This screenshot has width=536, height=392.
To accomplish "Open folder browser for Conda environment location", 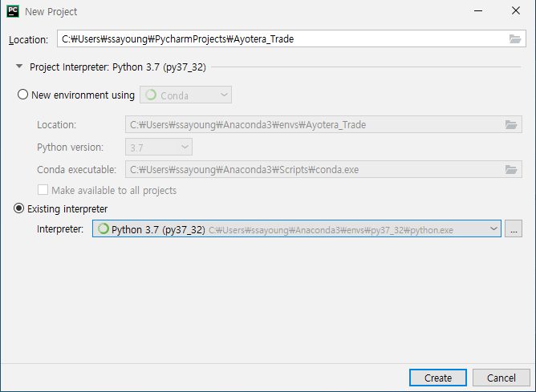I will click(x=511, y=124).
